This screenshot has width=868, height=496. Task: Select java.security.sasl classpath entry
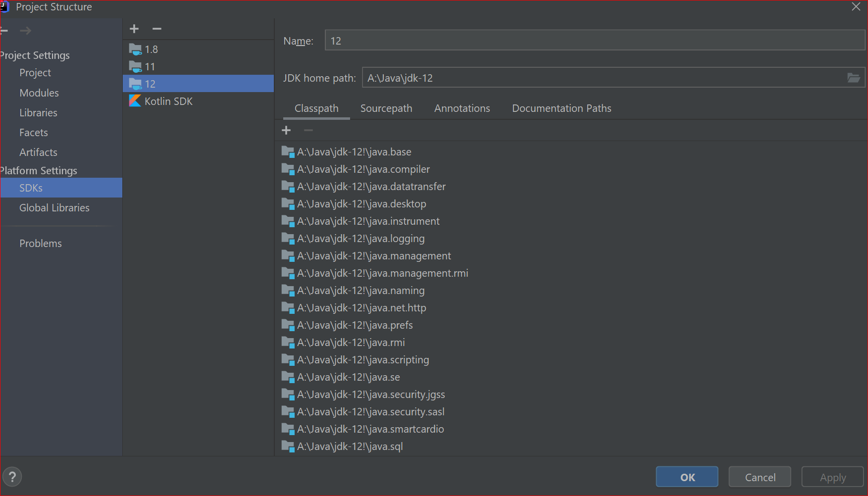[x=363, y=412]
